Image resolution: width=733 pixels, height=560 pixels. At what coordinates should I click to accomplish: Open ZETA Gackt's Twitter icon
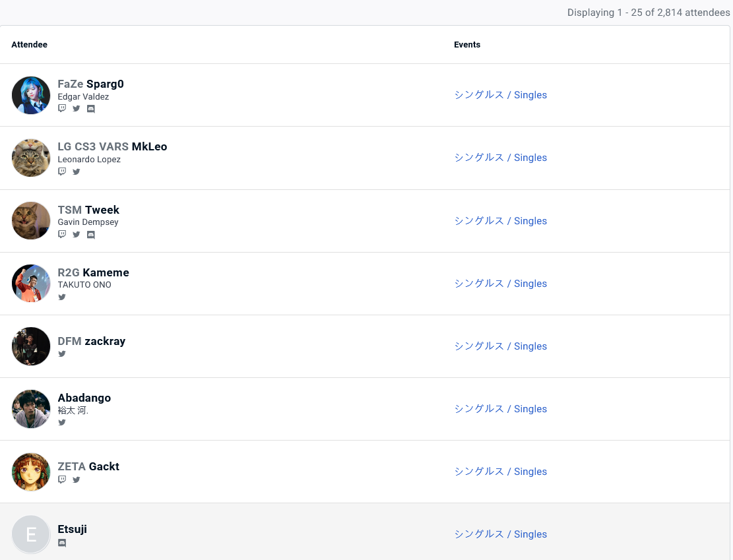76,480
